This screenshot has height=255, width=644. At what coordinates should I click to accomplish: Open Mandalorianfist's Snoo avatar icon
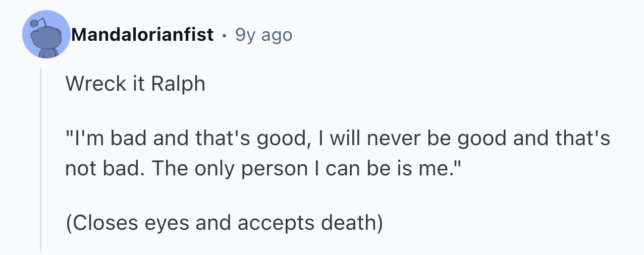[46, 34]
